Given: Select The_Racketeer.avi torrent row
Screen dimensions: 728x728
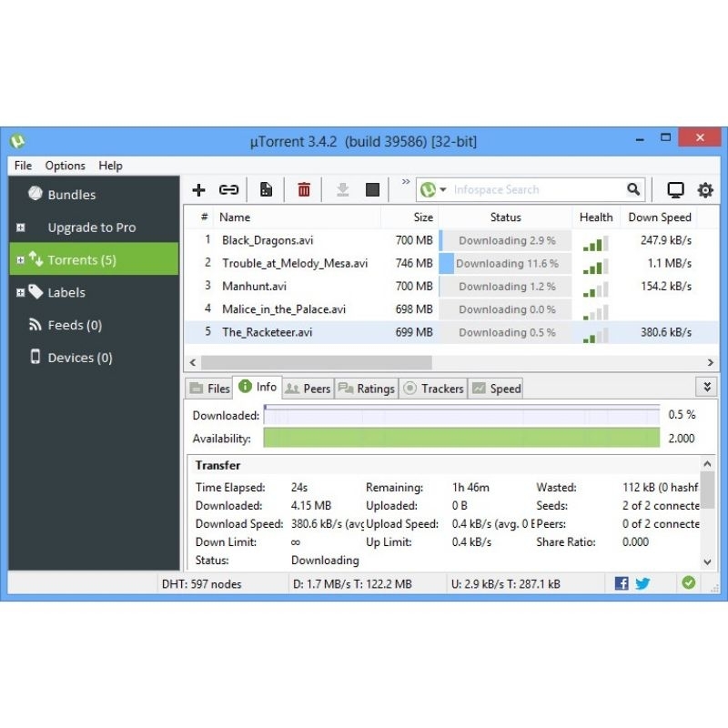Looking at the screenshot, I should [x=450, y=332].
